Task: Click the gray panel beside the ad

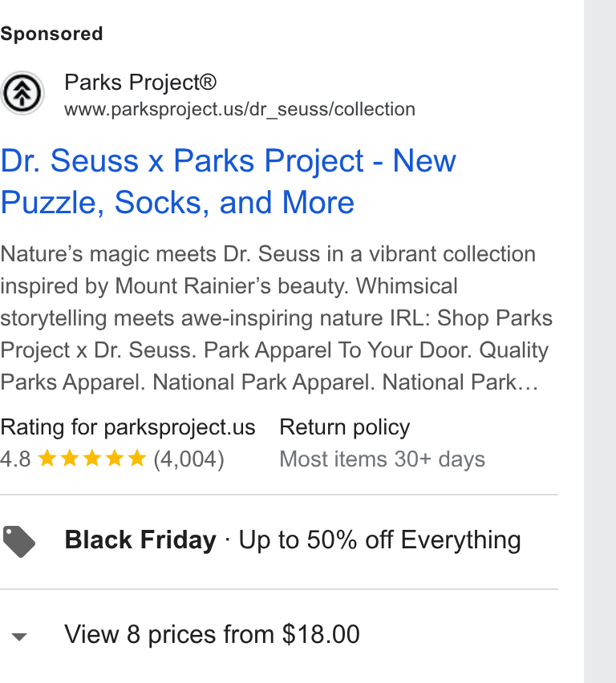Action: pyautogui.click(x=600, y=341)
